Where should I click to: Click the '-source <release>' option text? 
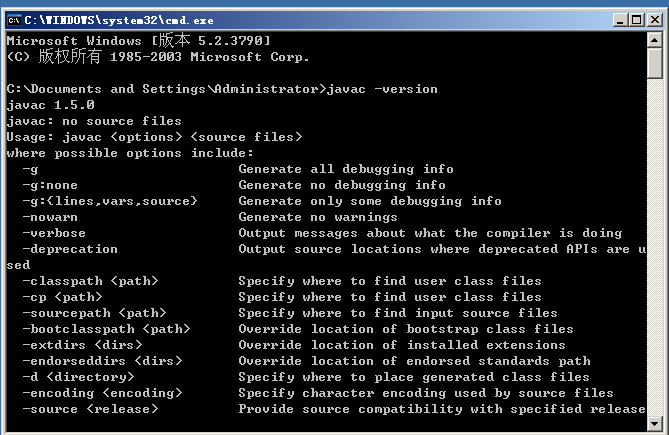coord(90,409)
